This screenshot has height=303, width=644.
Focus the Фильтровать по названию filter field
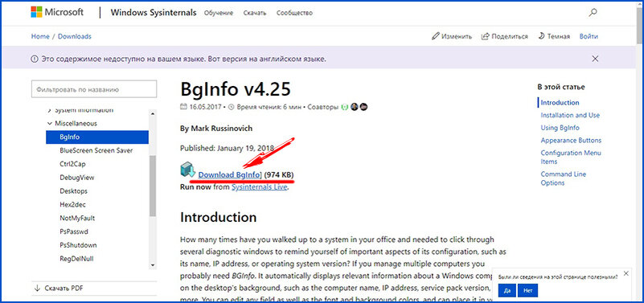(94, 89)
